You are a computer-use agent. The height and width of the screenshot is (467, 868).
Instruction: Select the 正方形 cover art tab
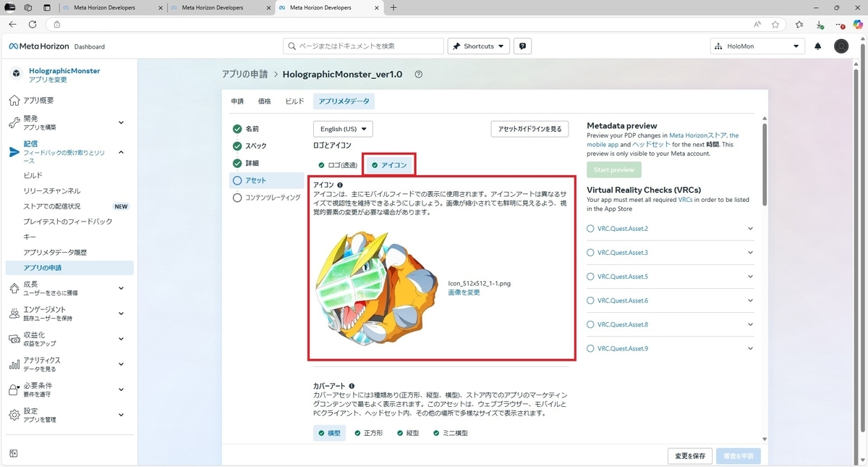[x=368, y=433]
